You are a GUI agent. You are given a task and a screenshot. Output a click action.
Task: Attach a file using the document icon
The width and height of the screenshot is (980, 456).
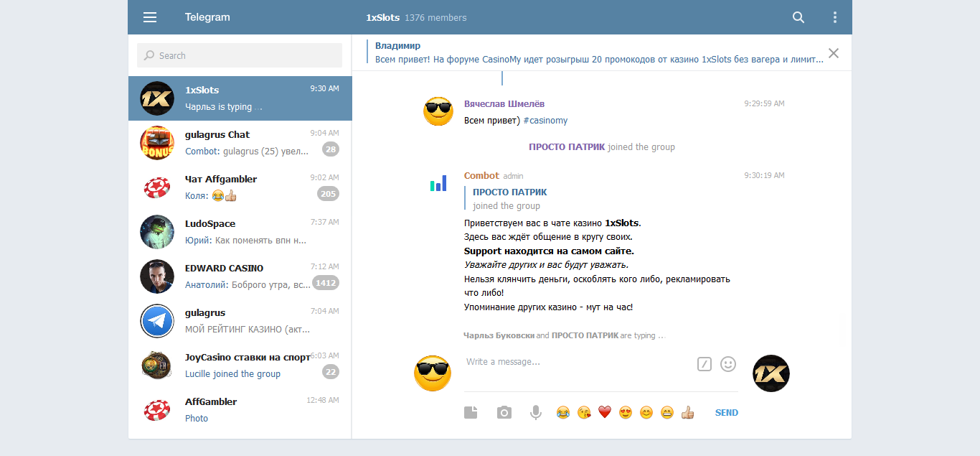pos(471,412)
